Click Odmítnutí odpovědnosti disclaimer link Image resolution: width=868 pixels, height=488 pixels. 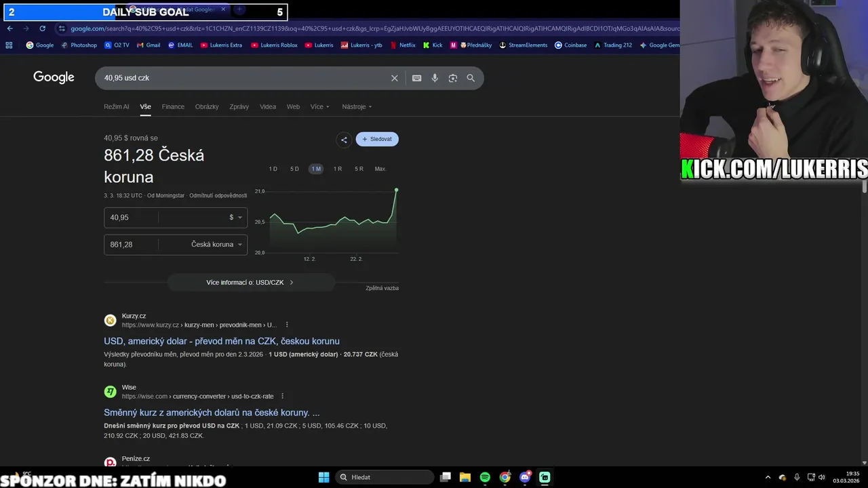pos(218,195)
